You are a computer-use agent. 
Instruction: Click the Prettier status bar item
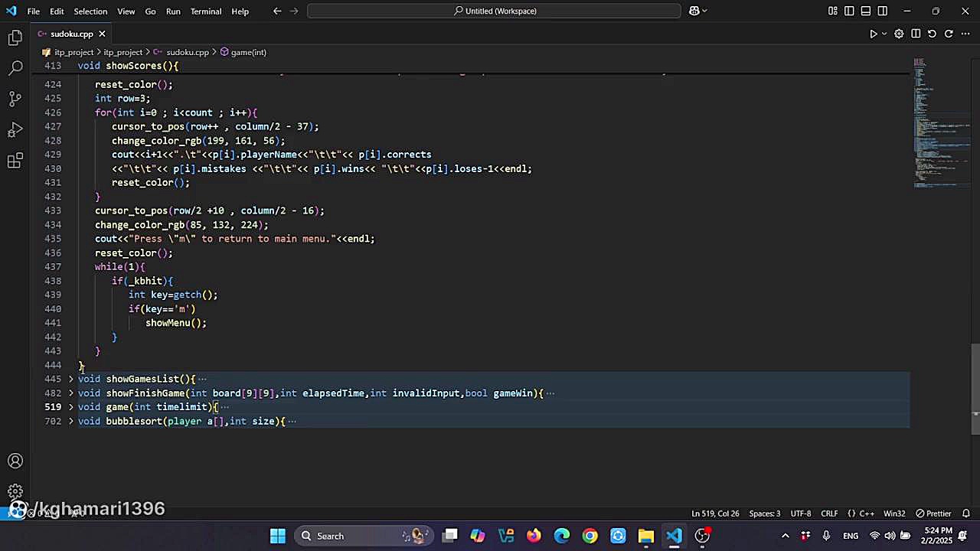pyautogui.click(x=933, y=514)
